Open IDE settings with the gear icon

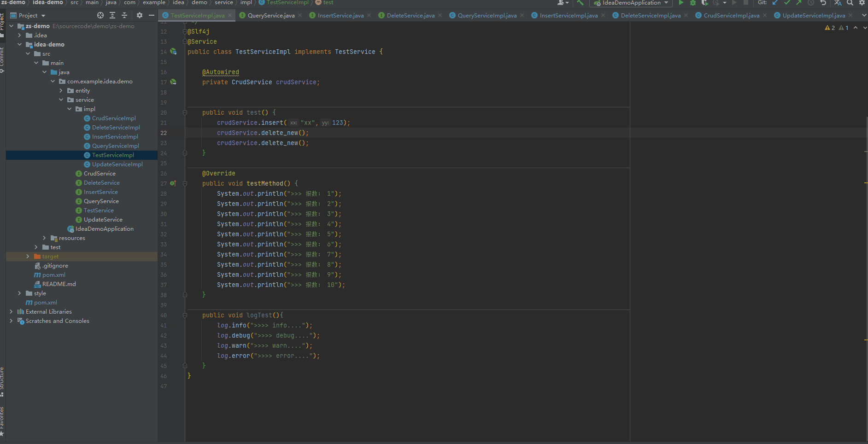862,3
